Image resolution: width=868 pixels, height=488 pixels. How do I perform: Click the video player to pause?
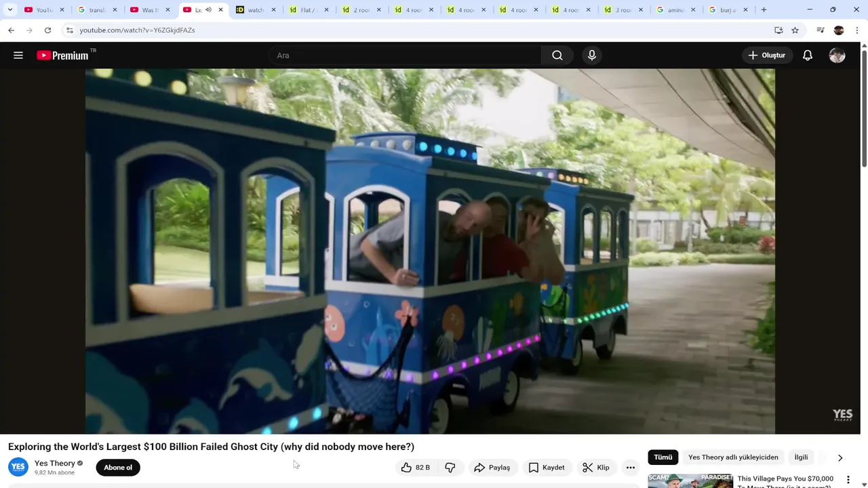point(430,251)
